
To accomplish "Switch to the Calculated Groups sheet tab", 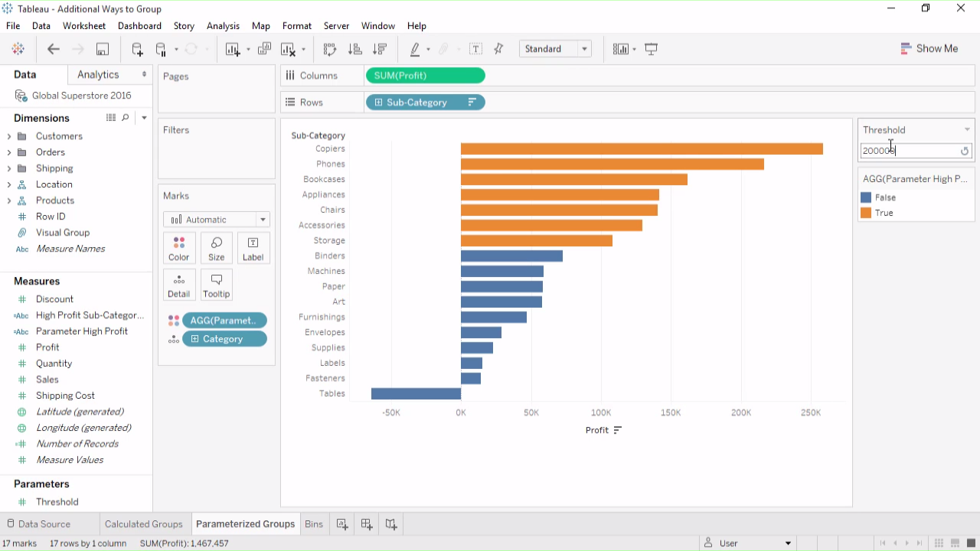I will [x=143, y=524].
